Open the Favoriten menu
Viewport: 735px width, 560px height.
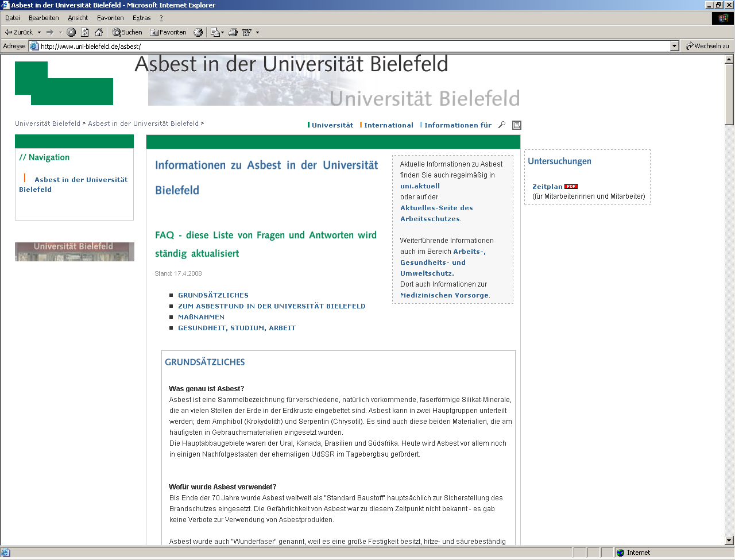tap(110, 18)
